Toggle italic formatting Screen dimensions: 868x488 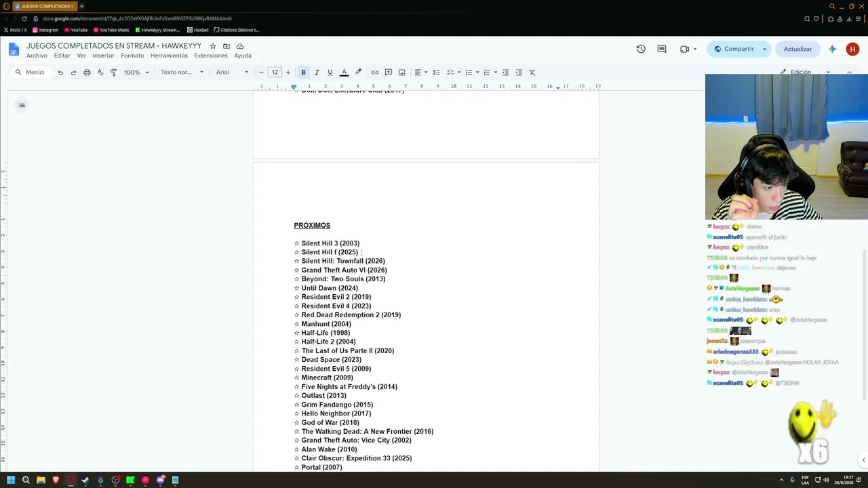[x=317, y=73]
